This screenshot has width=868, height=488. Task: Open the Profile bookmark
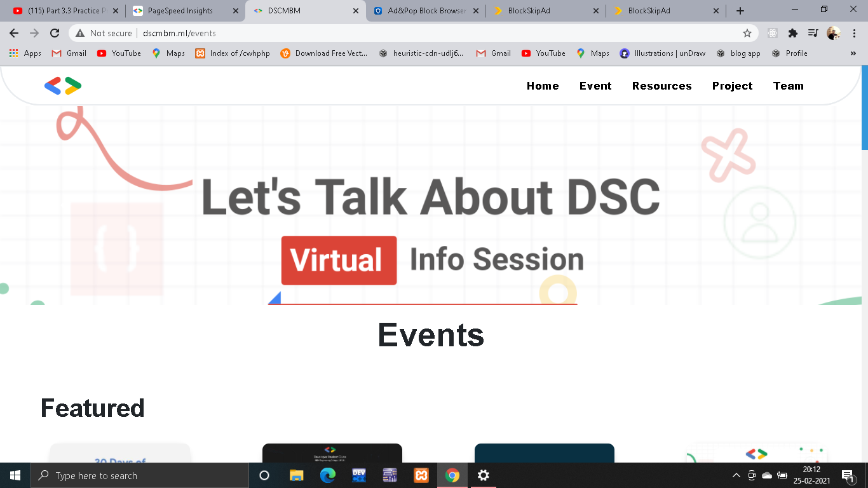789,53
